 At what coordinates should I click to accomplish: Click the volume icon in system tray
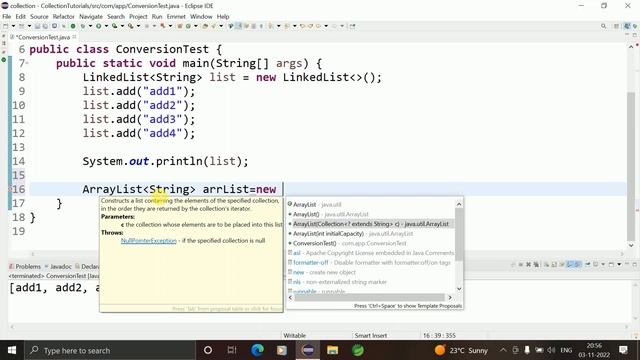point(551,350)
